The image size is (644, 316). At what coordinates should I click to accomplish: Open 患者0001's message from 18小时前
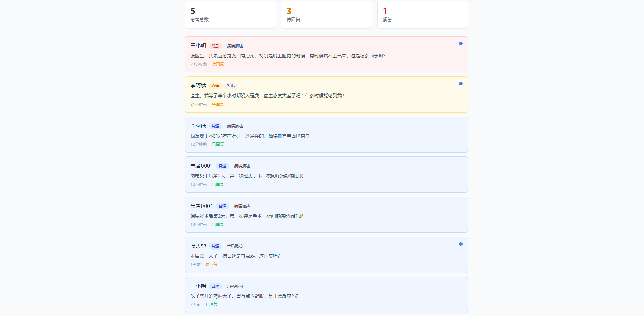click(x=246, y=216)
